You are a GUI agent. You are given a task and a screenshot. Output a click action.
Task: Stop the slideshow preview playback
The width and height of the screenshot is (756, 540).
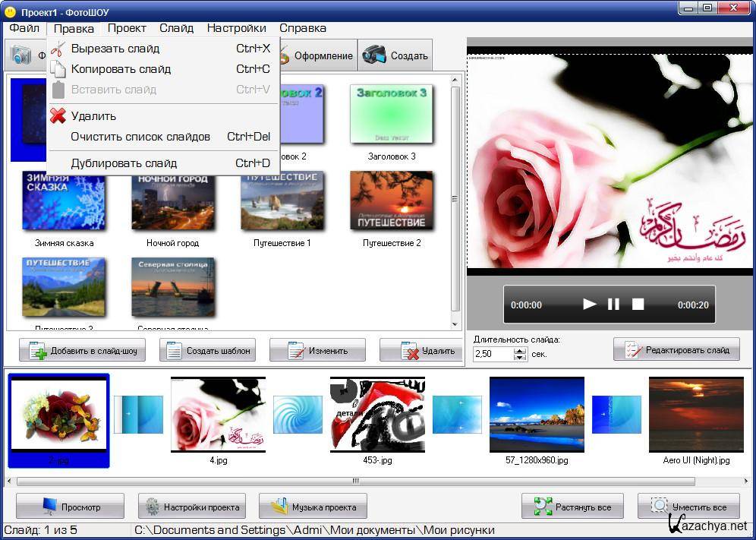[x=638, y=305]
